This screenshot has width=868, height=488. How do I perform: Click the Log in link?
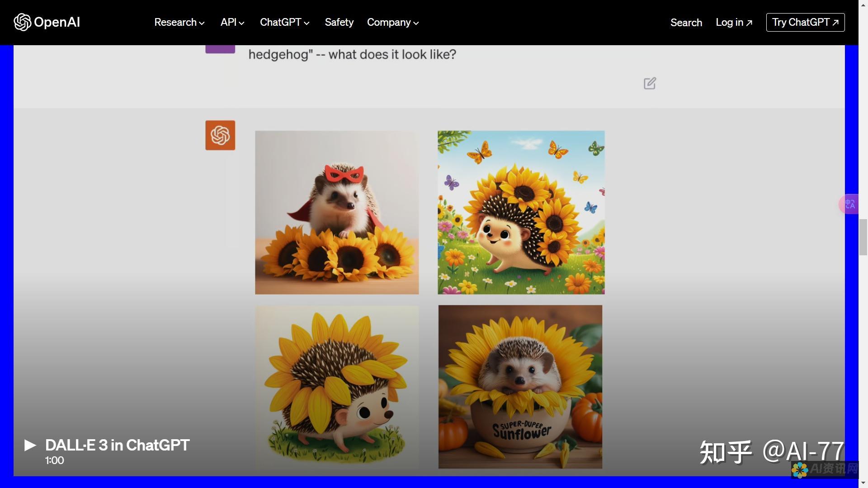pyautogui.click(x=734, y=21)
